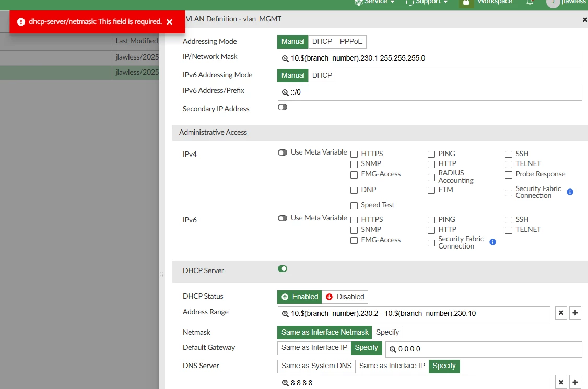Check IPv4 SSH administrative access

coord(509,154)
